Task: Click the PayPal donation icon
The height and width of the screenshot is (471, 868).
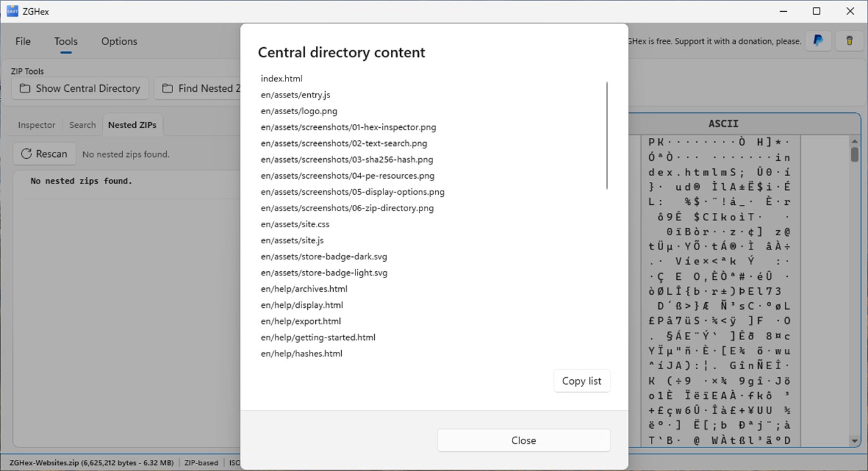Action: click(818, 41)
